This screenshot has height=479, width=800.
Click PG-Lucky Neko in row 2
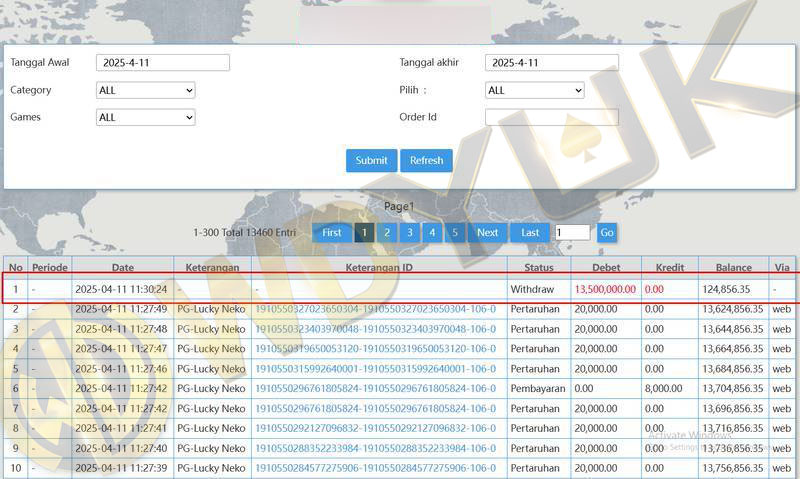tap(211, 309)
